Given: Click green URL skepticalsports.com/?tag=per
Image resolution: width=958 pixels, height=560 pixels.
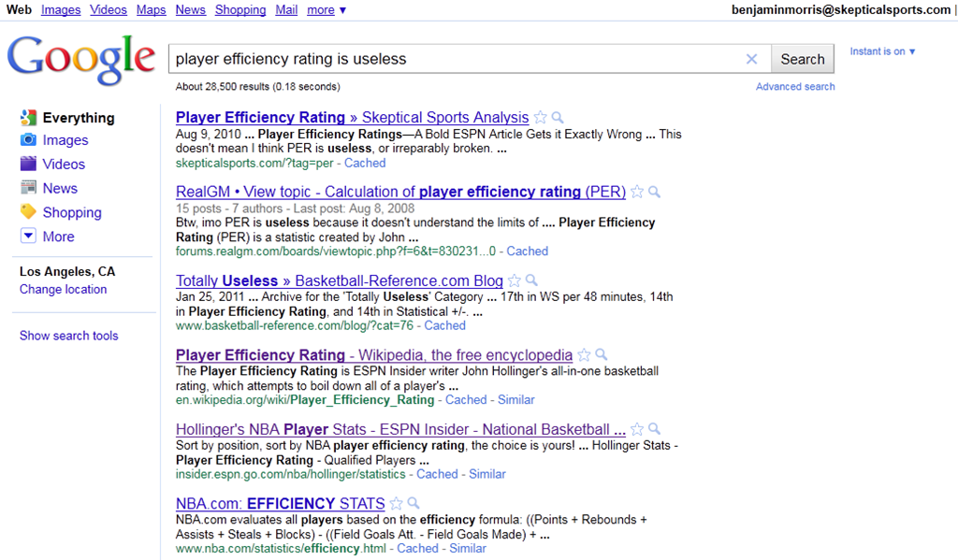Looking at the screenshot, I should point(254,163).
